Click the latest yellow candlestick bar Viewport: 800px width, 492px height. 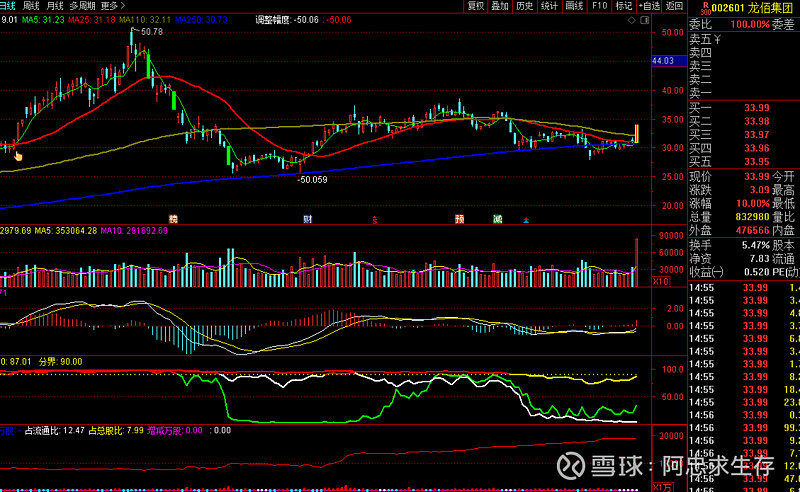(x=636, y=134)
